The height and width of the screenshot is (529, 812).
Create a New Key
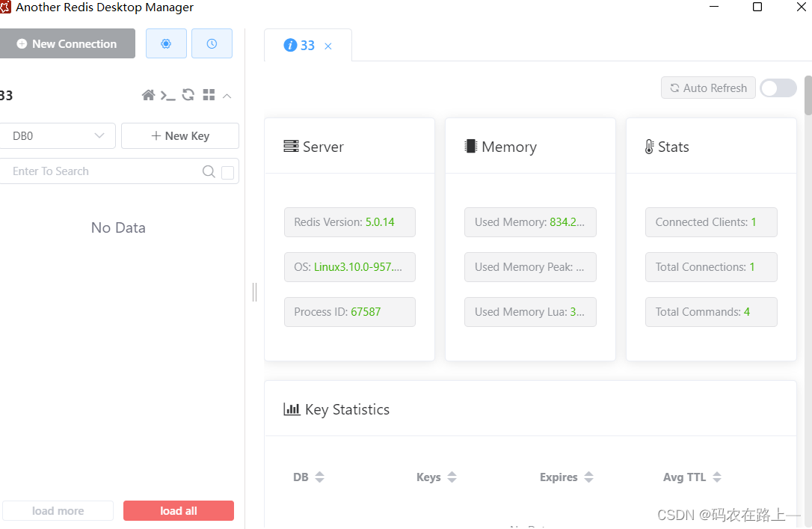point(180,135)
